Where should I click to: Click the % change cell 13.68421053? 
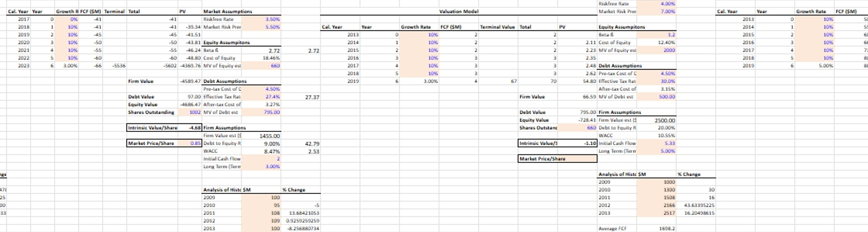click(x=301, y=213)
